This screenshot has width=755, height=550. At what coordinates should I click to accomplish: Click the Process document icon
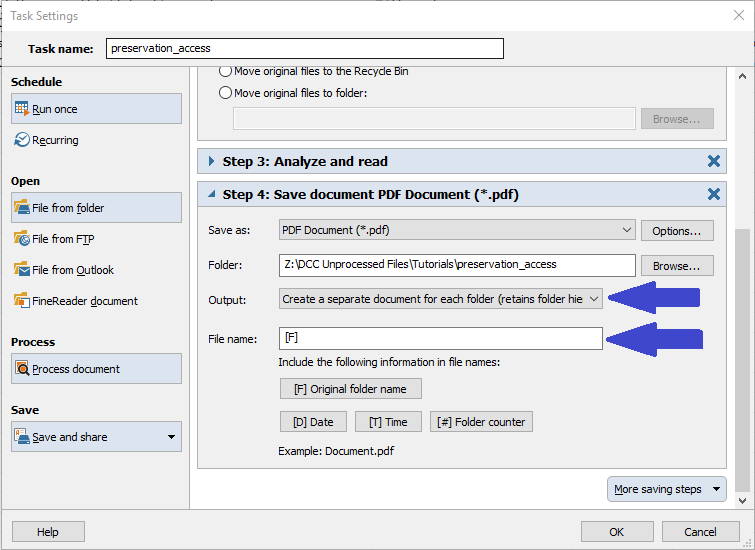22,369
